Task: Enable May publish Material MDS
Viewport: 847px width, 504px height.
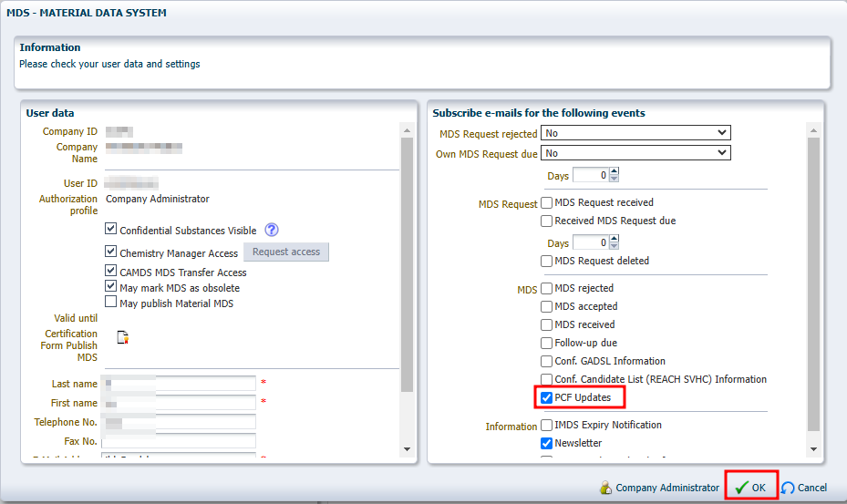Action: [110, 302]
